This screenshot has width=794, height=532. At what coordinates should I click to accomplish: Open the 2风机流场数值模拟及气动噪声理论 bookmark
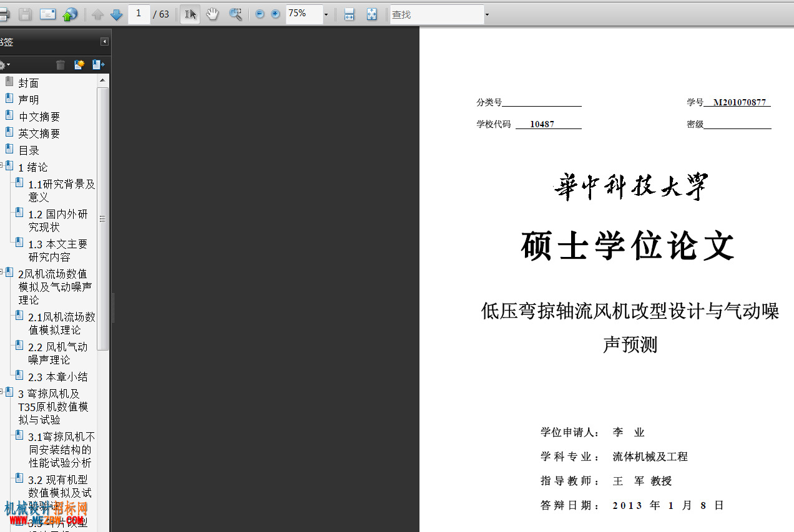click(55, 286)
